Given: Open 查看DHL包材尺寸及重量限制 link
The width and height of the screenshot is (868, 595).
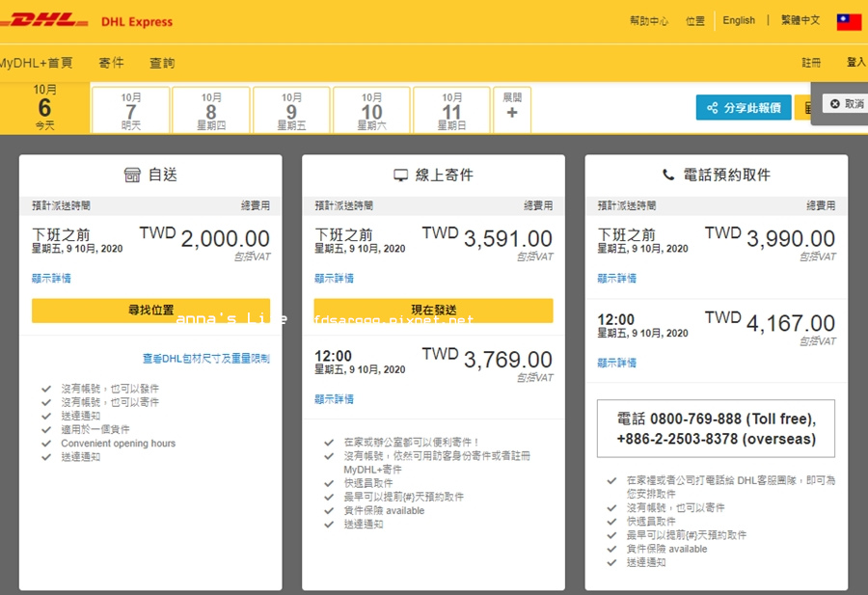Looking at the screenshot, I should point(206,359).
